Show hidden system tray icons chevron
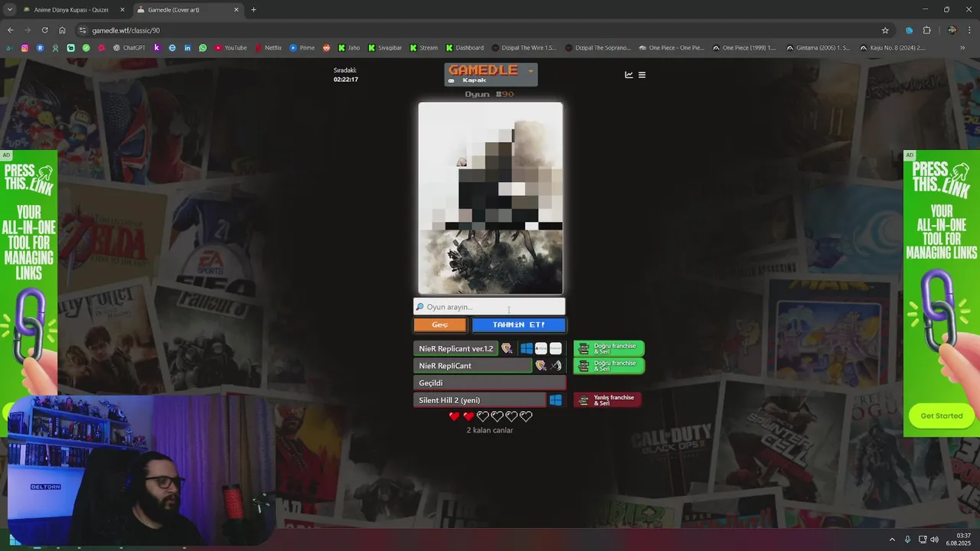980x551 pixels. pos(892,540)
